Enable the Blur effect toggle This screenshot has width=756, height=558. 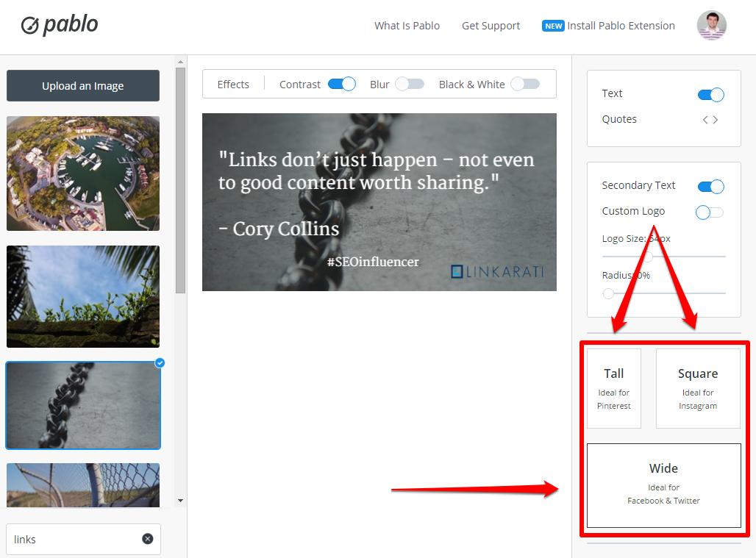[x=410, y=85]
